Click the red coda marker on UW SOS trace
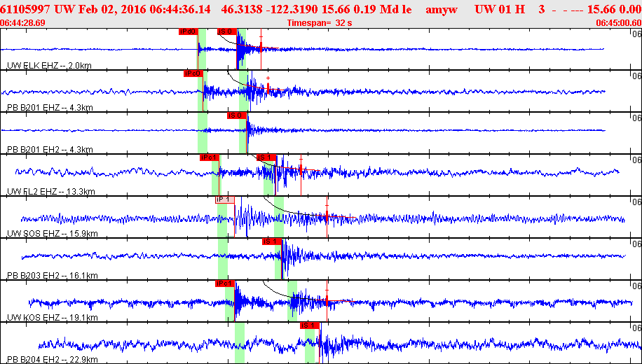The width and height of the screenshot is (642, 364). click(x=327, y=216)
